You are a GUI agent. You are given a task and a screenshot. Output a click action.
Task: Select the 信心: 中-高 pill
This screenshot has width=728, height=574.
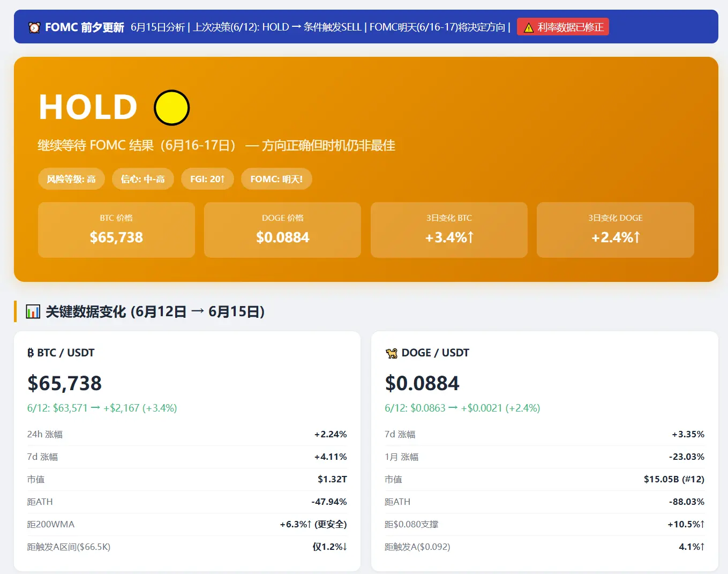coord(143,179)
